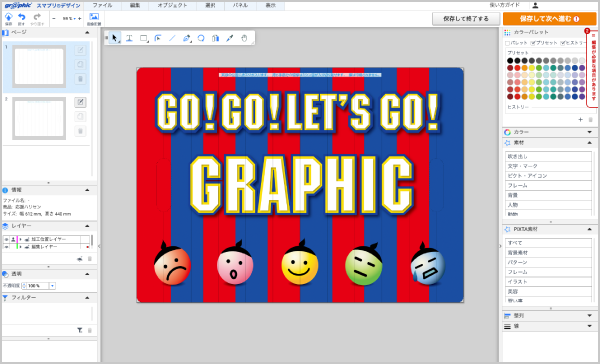Open the ファイル menu
This screenshot has width=600, height=364.
[102, 5]
